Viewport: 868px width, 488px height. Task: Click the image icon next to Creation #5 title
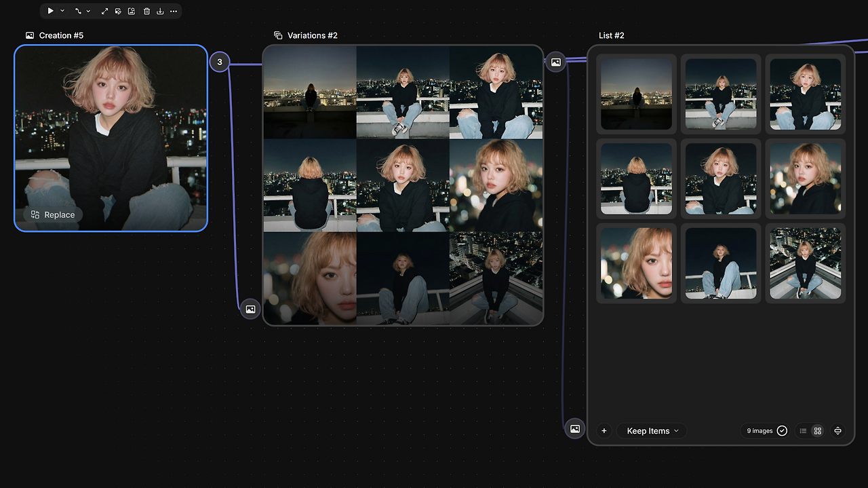click(30, 35)
